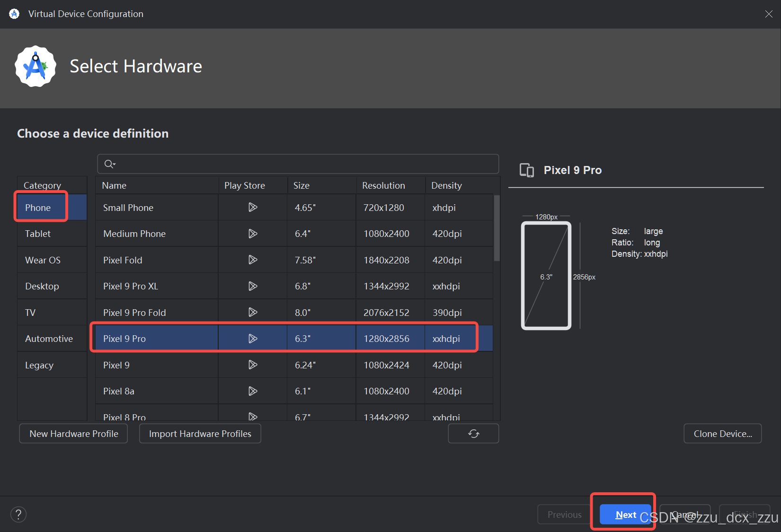Image resolution: width=781 pixels, height=532 pixels.
Task: Sort by the Density column header
Action: [x=462, y=185]
